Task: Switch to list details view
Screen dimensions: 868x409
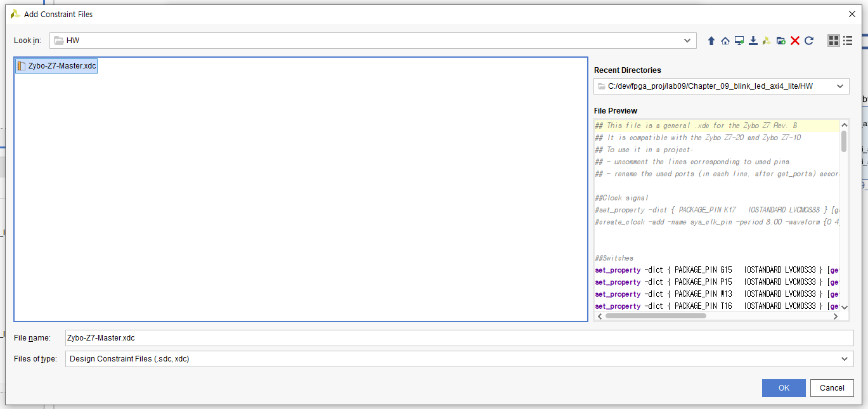Action: pos(848,41)
